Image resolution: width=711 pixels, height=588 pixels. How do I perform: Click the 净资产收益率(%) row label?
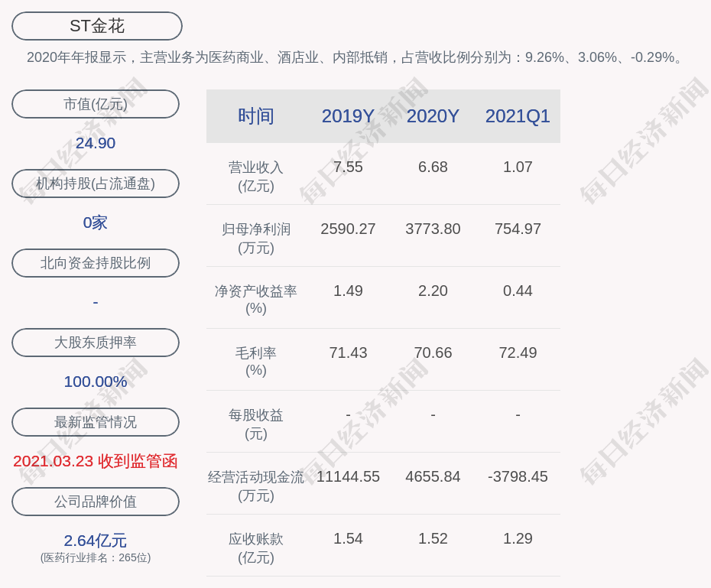(x=256, y=300)
